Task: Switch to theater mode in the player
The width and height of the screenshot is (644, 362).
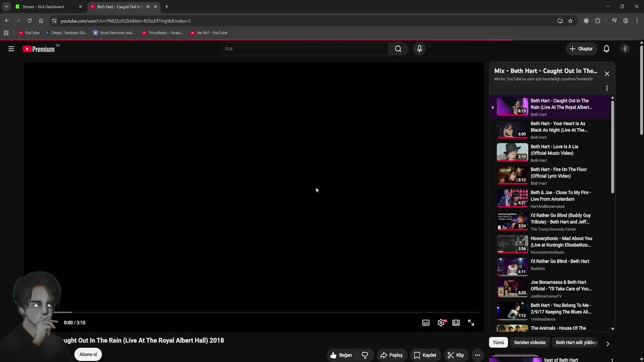Action: tap(456, 323)
